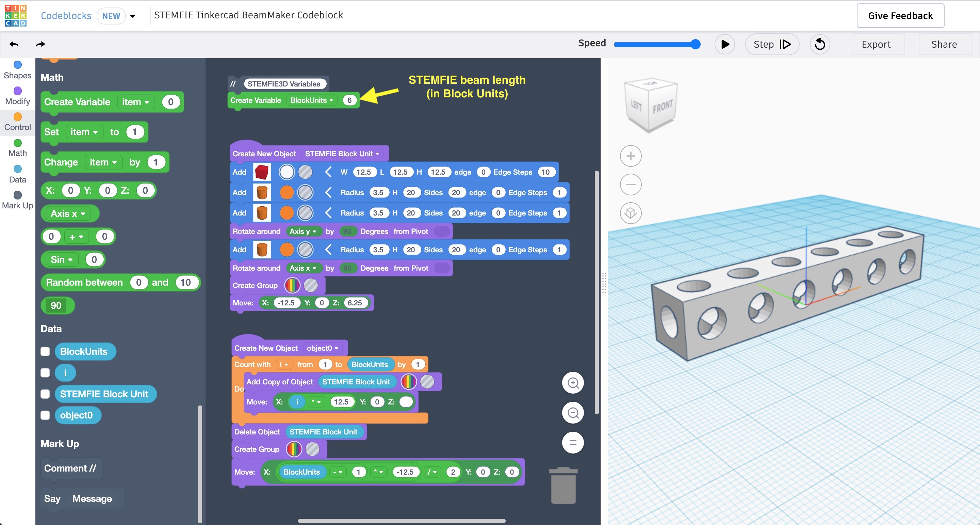This screenshot has width=980, height=525.
Task: Toggle hole swatch on Add Copy block
Action: [427, 381]
